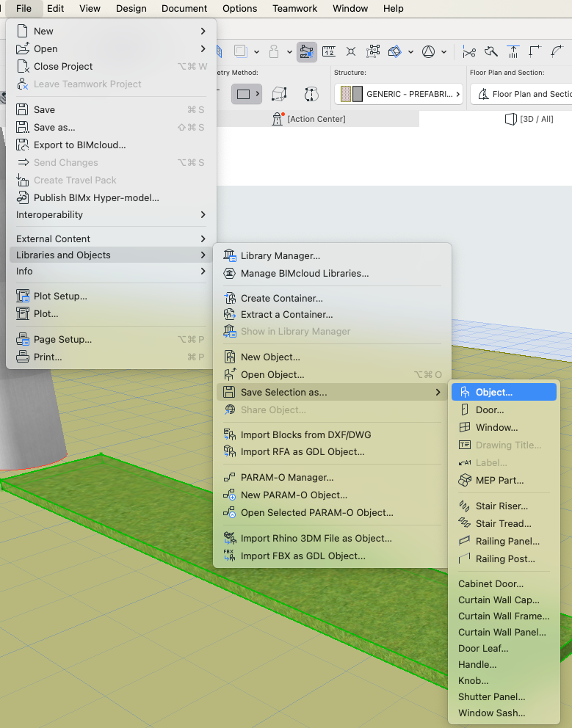Open the GENERIC - PREFABRI... structure dropdown

[399, 94]
